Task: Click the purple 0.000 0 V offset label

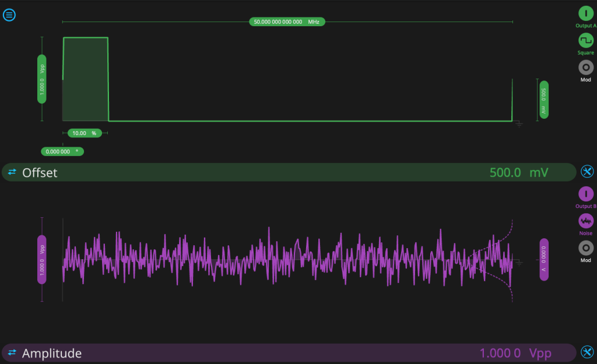Action: pos(543,259)
